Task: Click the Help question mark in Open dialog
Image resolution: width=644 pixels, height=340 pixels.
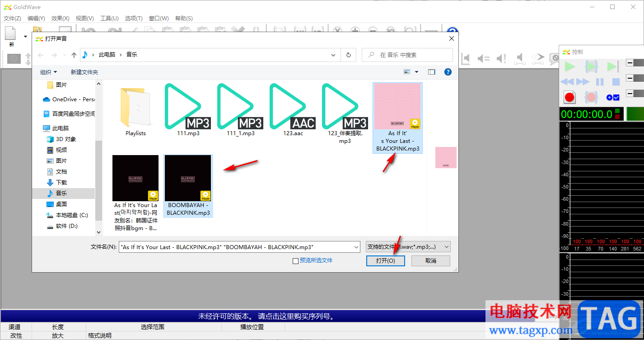Action: pyautogui.click(x=448, y=72)
